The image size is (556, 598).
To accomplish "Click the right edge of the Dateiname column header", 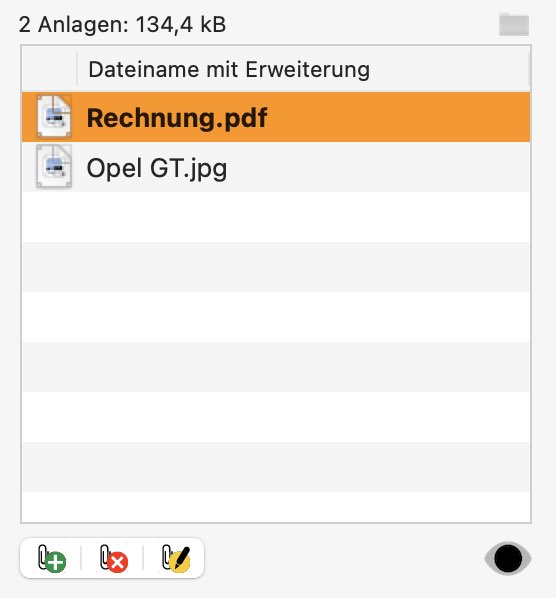I will coord(529,69).
